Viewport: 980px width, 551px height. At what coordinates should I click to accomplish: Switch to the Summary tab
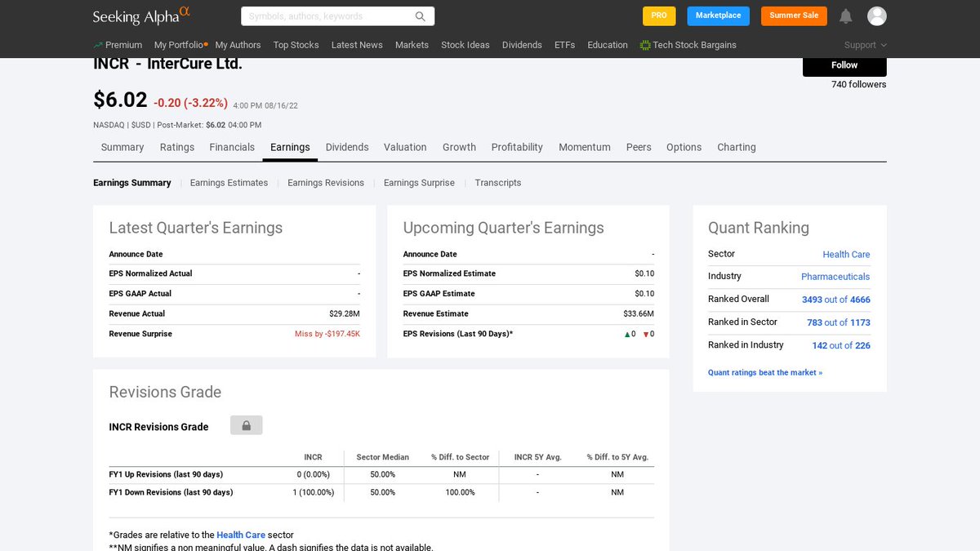click(x=122, y=147)
